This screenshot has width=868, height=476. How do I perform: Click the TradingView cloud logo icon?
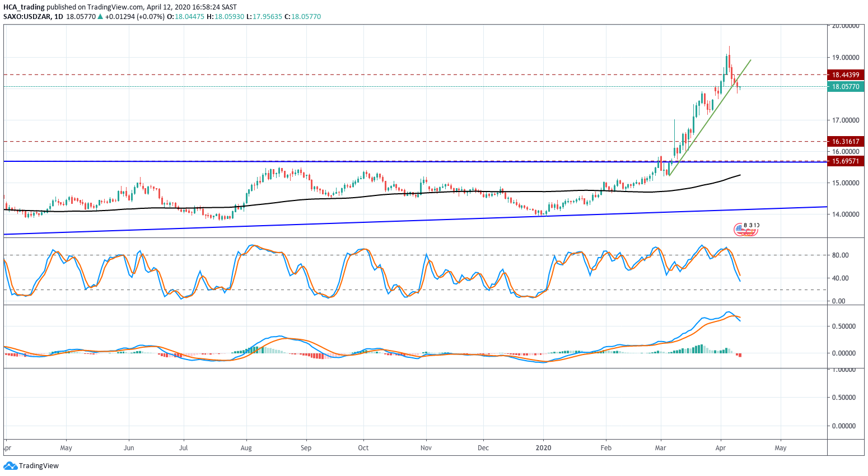tap(10, 466)
